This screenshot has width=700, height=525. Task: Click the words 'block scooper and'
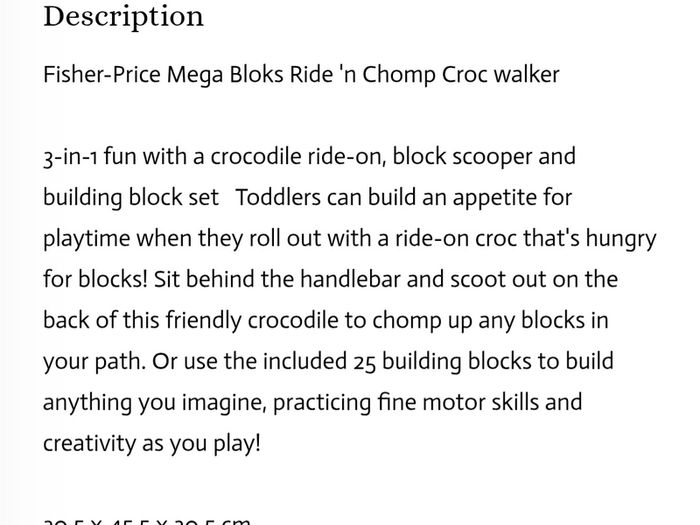click(x=484, y=157)
